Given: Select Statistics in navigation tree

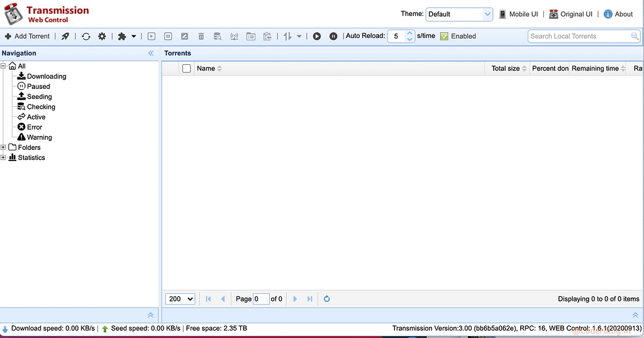Looking at the screenshot, I should coord(31,157).
